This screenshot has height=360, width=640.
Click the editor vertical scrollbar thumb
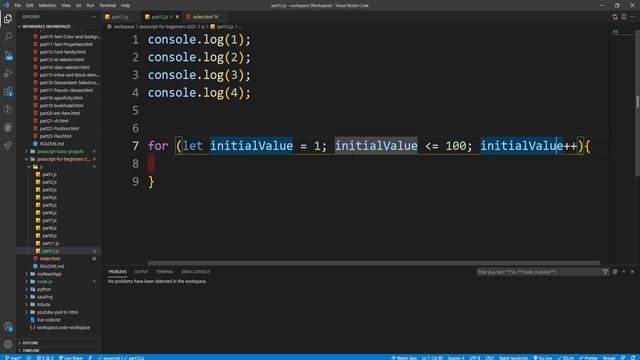pos(637,102)
